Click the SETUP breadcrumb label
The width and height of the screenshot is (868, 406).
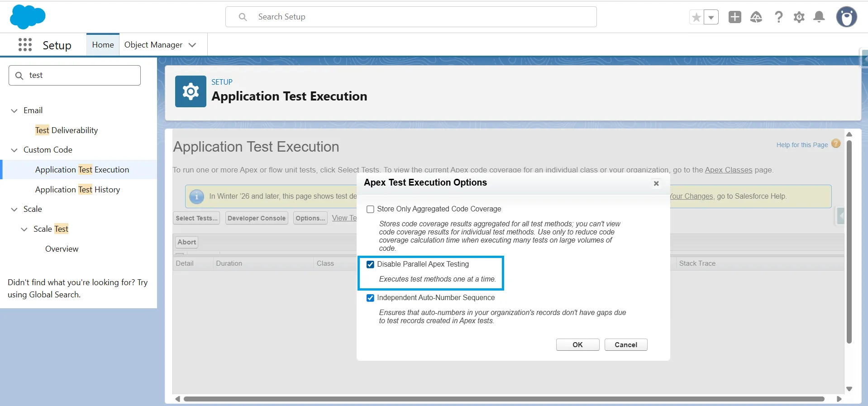pyautogui.click(x=222, y=82)
